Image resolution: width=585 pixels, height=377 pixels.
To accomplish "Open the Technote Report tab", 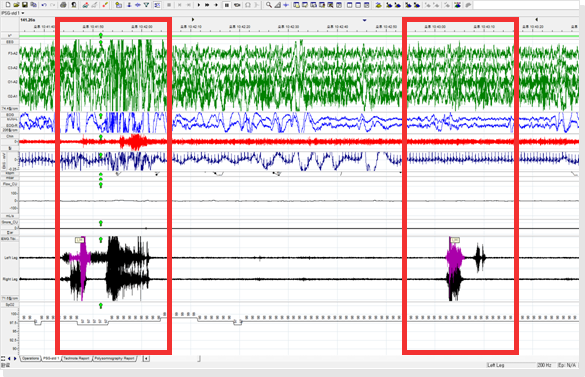I will [x=76, y=358].
